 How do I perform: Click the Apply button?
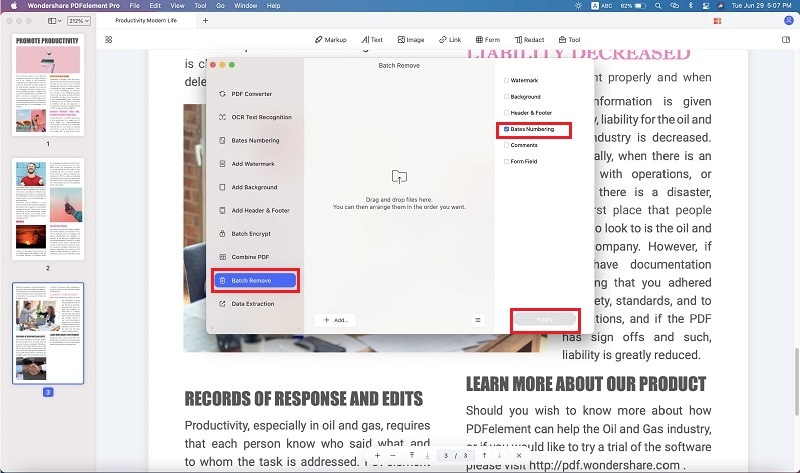544,319
